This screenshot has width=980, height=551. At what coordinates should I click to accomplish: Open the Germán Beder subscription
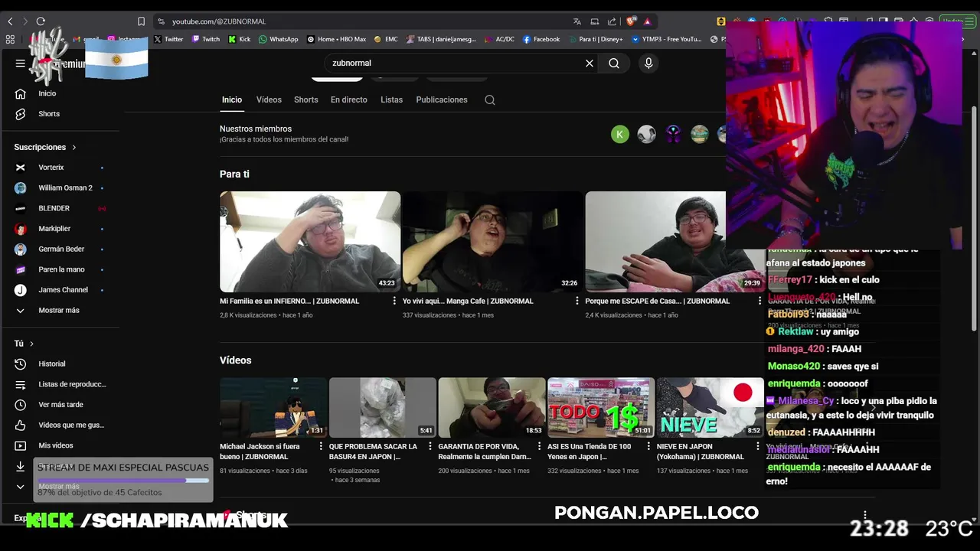pos(60,249)
